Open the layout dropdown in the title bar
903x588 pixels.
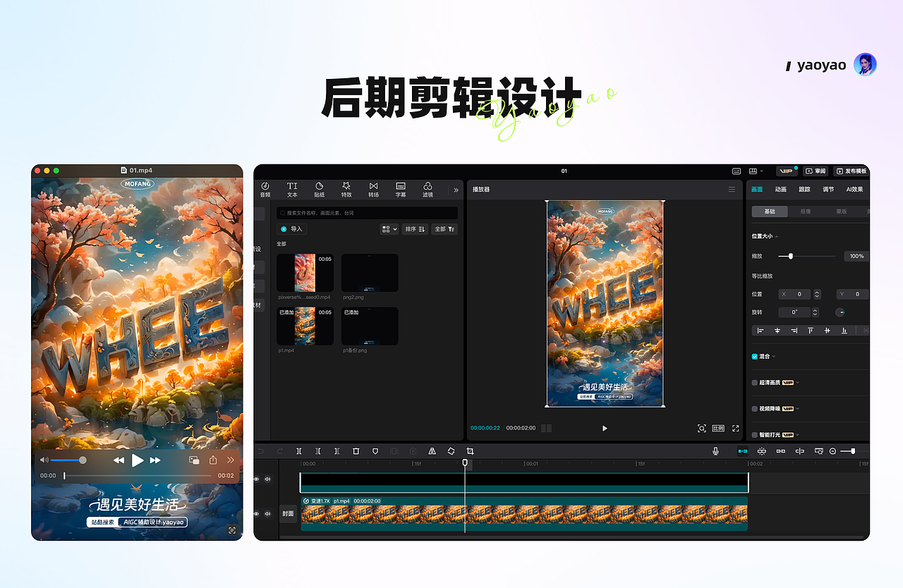756,171
